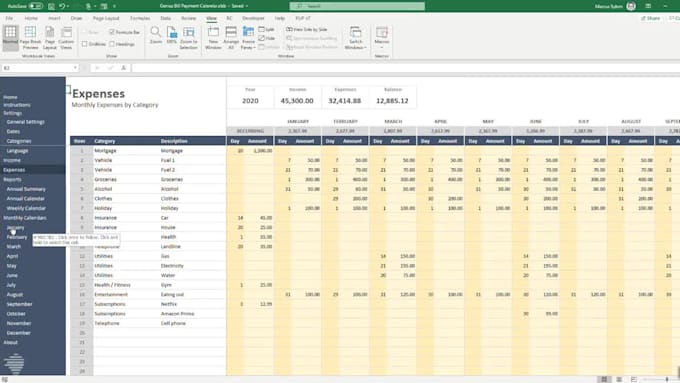The height and width of the screenshot is (383, 680).
Task: Click the Search box in title bar
Action: tap(357, 6)
